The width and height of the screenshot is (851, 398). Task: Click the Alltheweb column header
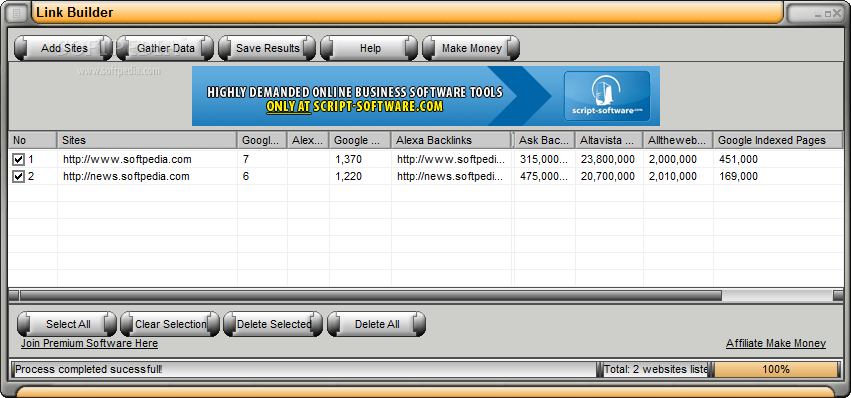tap(678, 140)
